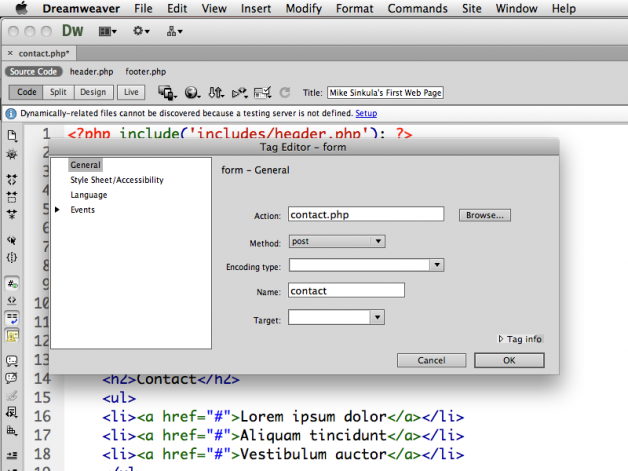This screenshot has width=628, height=471.
Task: Open the Method dropdown
Action: pyautogui.click(x=337, y=241)
